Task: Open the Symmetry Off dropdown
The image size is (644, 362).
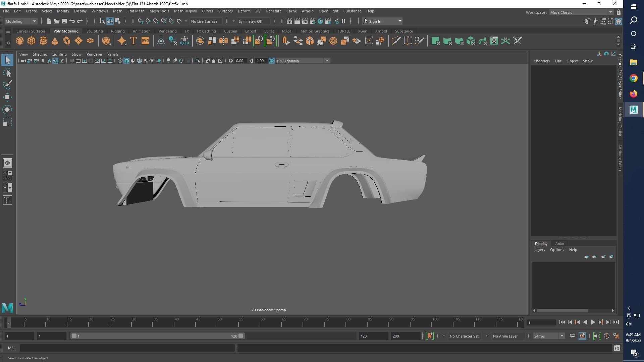Action: click(254, 21)
